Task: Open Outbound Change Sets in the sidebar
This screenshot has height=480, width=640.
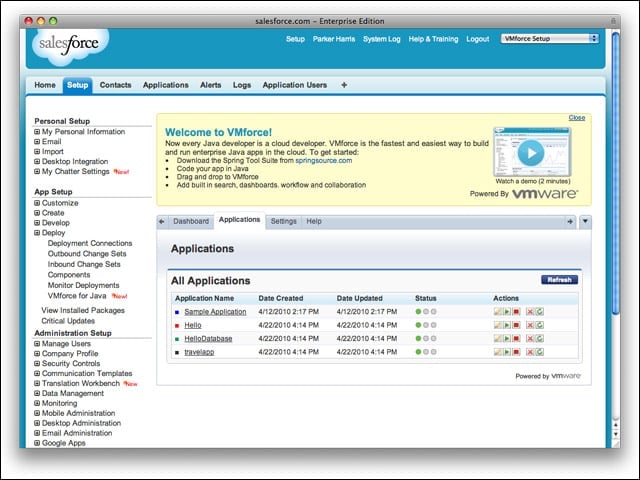Action: click(87, 253)
